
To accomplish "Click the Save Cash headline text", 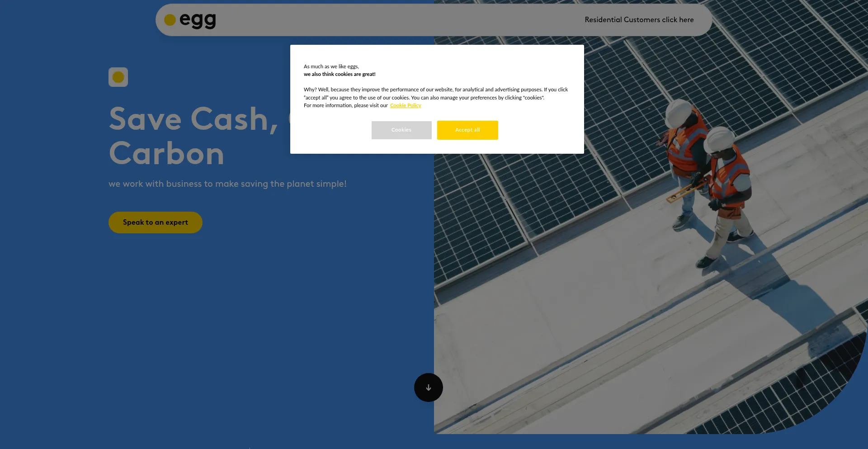I will point(193,119).
